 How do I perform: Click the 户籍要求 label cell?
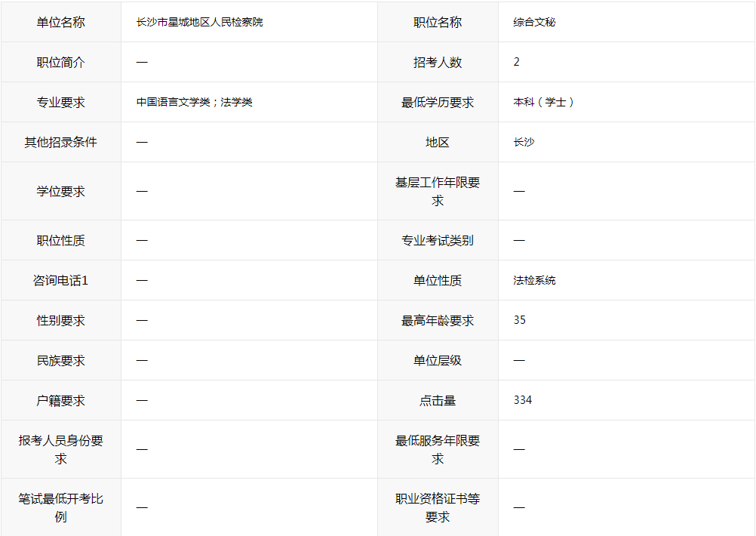tap(61, 400)
